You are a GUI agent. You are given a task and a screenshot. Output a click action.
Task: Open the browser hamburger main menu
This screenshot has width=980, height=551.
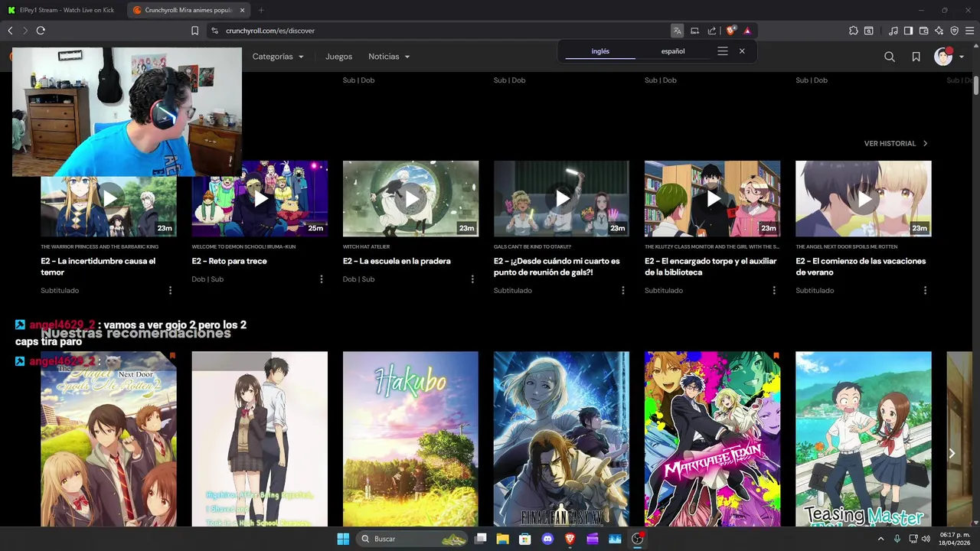[x=969, y=31]
